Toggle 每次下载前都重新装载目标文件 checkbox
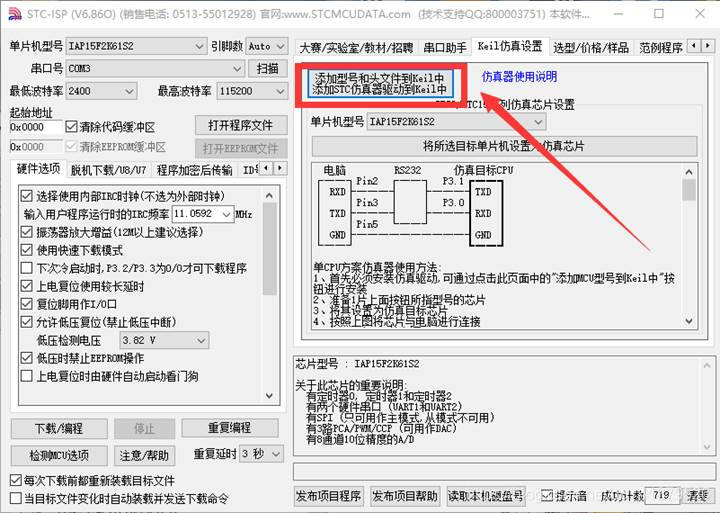The image size is (720, 513). click(16, 480)
